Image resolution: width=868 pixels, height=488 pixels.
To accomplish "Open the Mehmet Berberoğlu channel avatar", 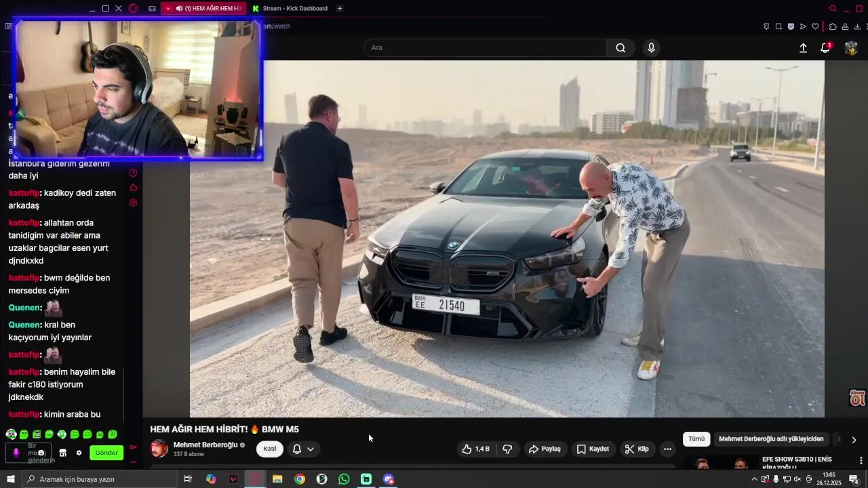I will click(x=159, y=449).
